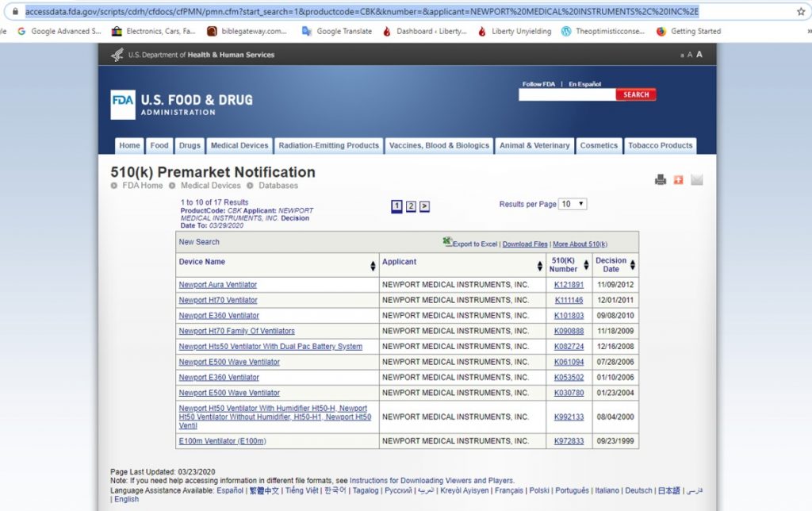The width and height of the screenshot is (812, 511).
Task: Open the Getting Started bookmark
Action: [x=689, y=31]
